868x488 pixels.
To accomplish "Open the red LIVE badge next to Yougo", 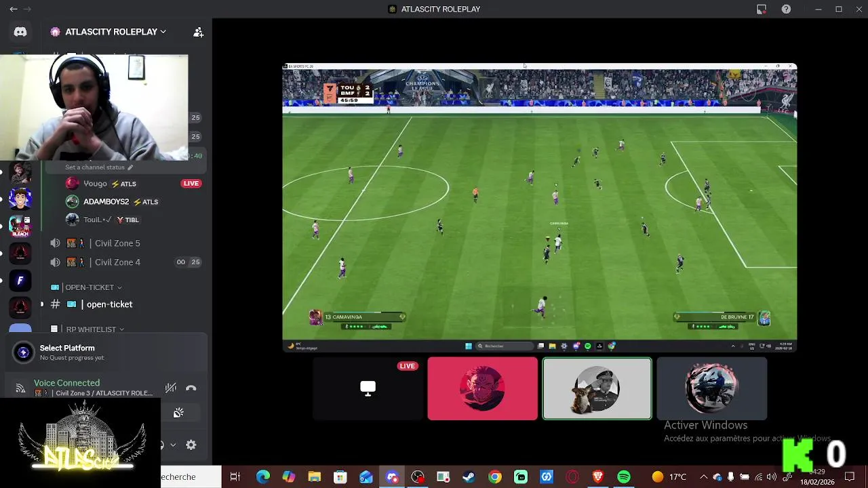I will (191, 184).
